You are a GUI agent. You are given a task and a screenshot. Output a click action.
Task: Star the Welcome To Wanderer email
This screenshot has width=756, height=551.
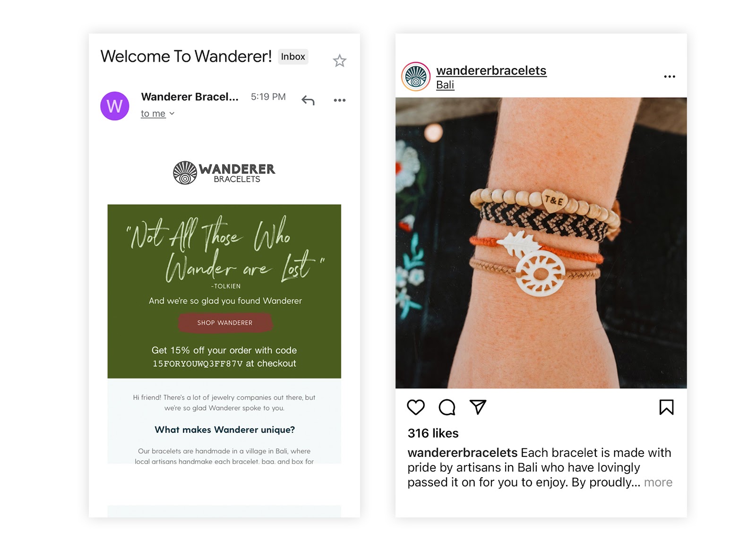click(x=339, y=61)
